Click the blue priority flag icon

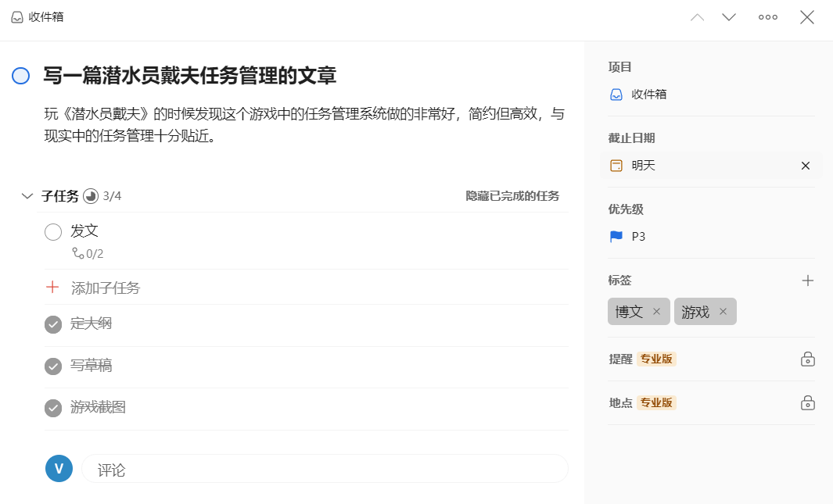(616, 237)
